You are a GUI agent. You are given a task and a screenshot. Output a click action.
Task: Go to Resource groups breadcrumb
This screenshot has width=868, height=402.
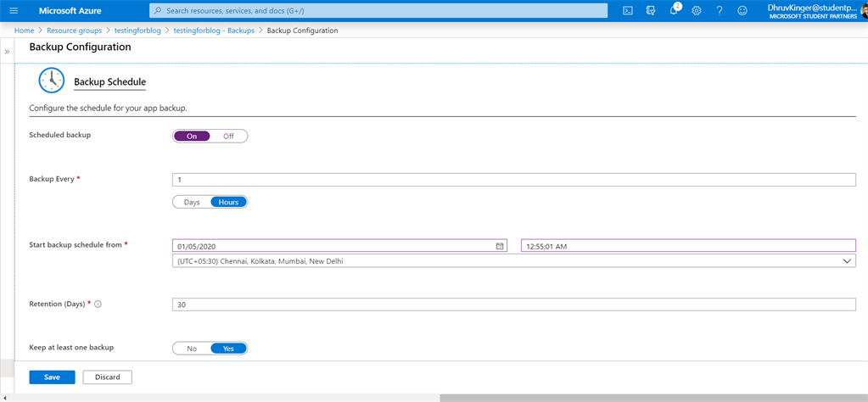click(x=74, y=31)
